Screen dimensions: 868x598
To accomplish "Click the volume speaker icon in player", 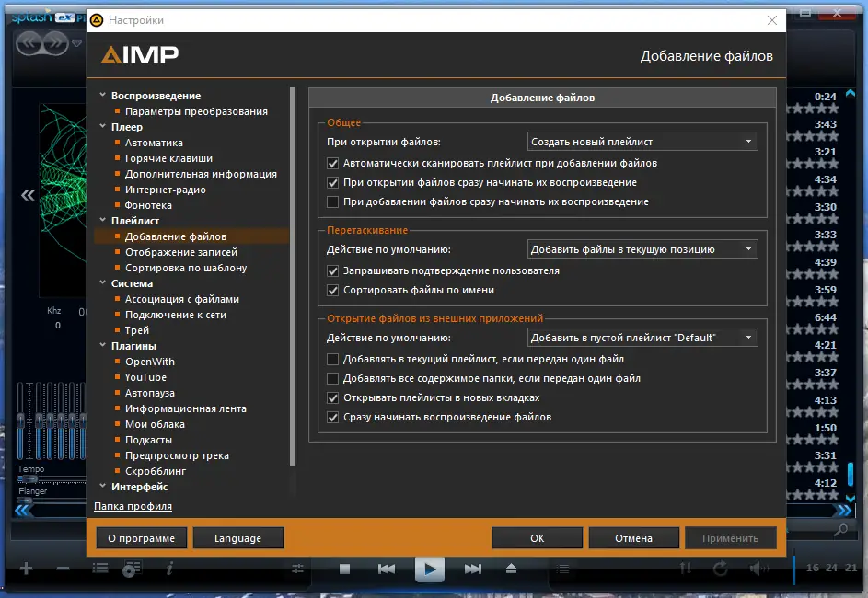I will coord(759,569).
